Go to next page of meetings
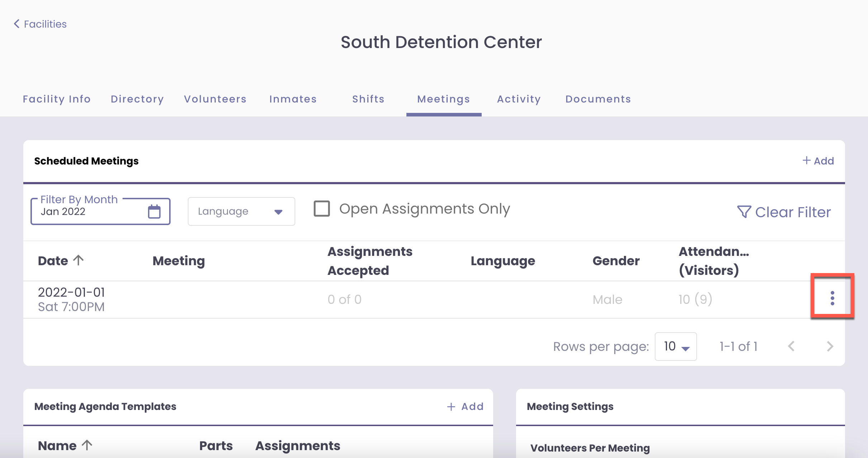 (x=830, y=346)
